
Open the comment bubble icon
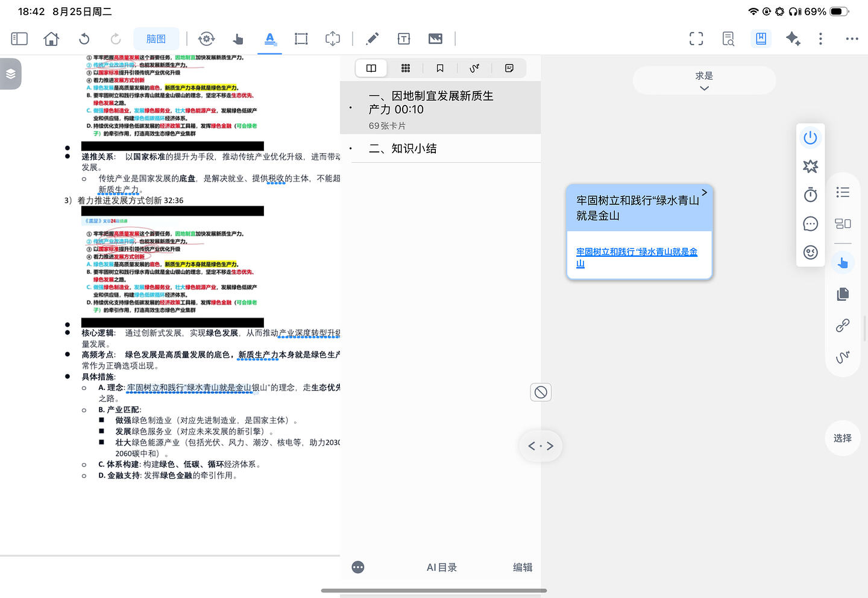click(x=811, y=224)
